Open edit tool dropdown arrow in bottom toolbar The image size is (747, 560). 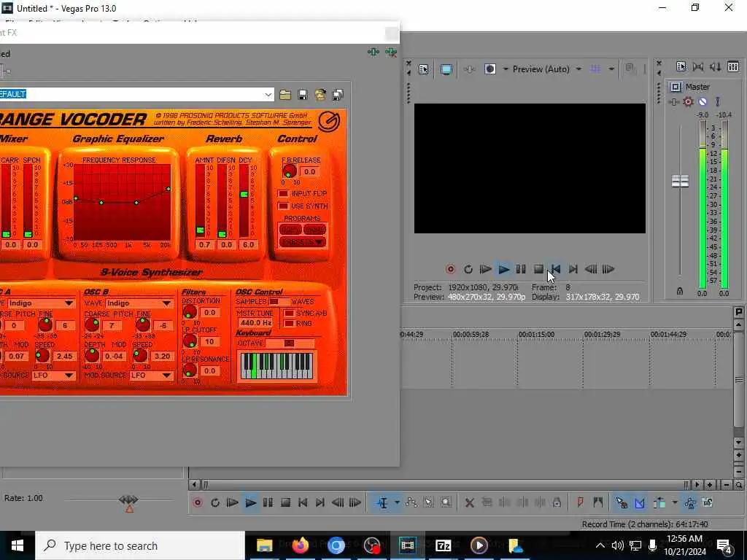click(397, 503)
